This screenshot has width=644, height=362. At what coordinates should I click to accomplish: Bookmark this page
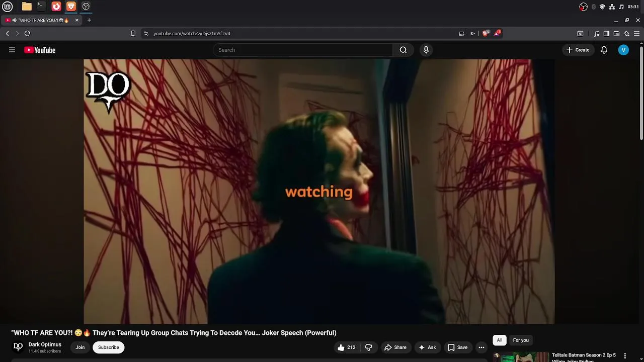tap(133, 33)
